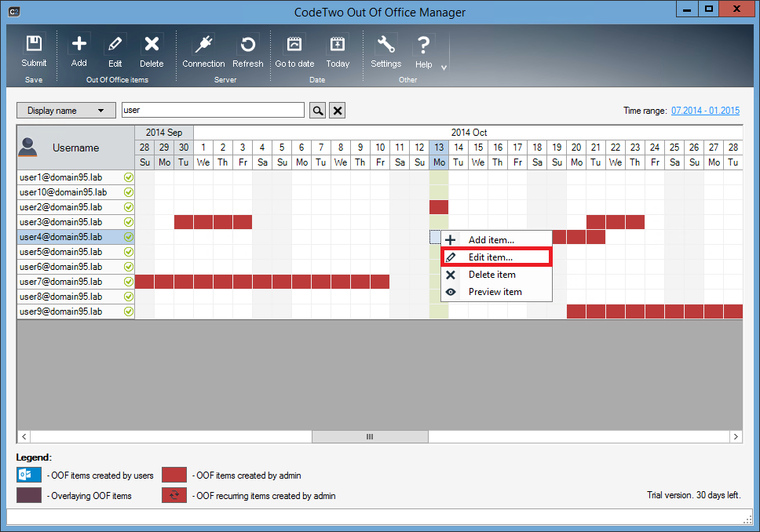Select user1@domain95.lab row

pos(75,177)
